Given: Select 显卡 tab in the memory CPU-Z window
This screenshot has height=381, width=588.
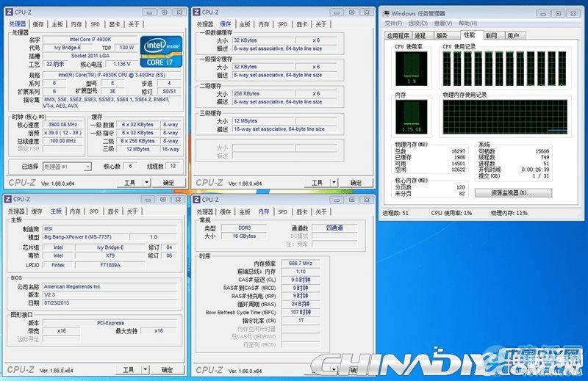Looking at the screenshot, I should [x=302, y=211].
